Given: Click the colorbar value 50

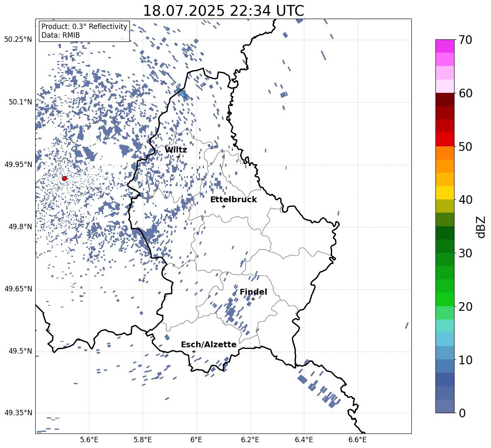Looking at the screenshot, I should click(x=465, y=147).
